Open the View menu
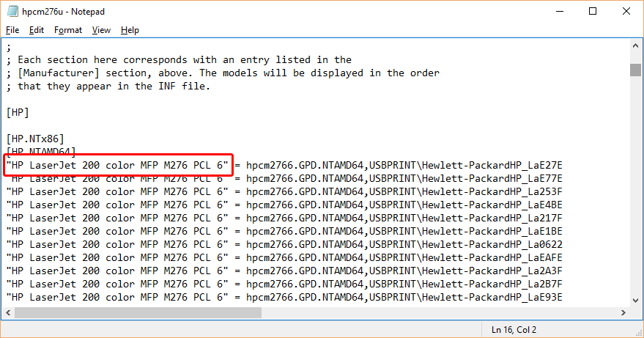The width and height of the screenshot is (644, 338). pyautogui.click(x=101, y=30)
